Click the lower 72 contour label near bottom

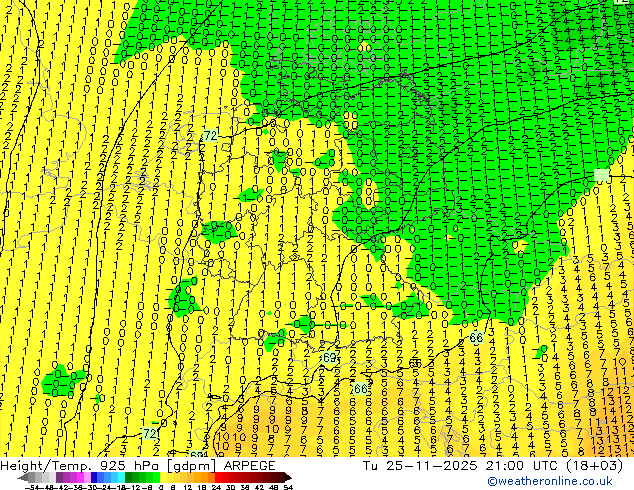coord(150,434)
